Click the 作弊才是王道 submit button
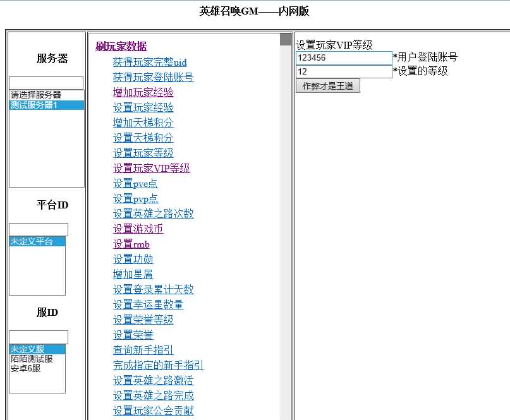 tap(327, 86)
